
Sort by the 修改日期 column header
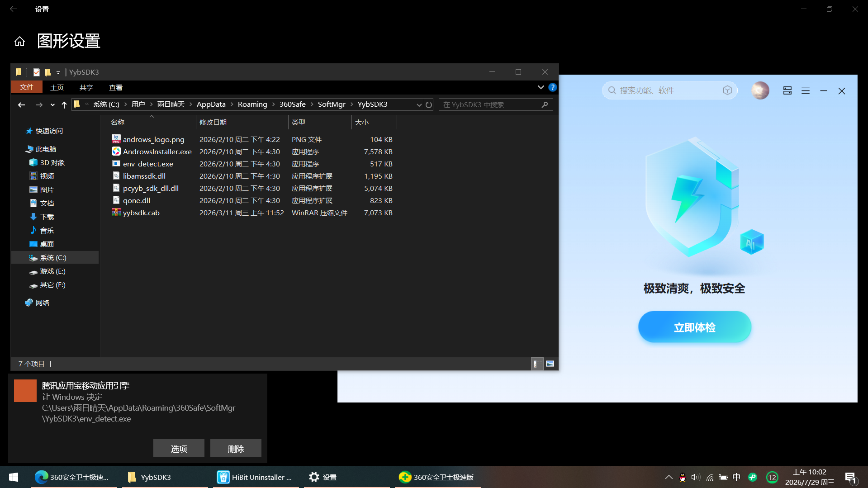[242, 122]
